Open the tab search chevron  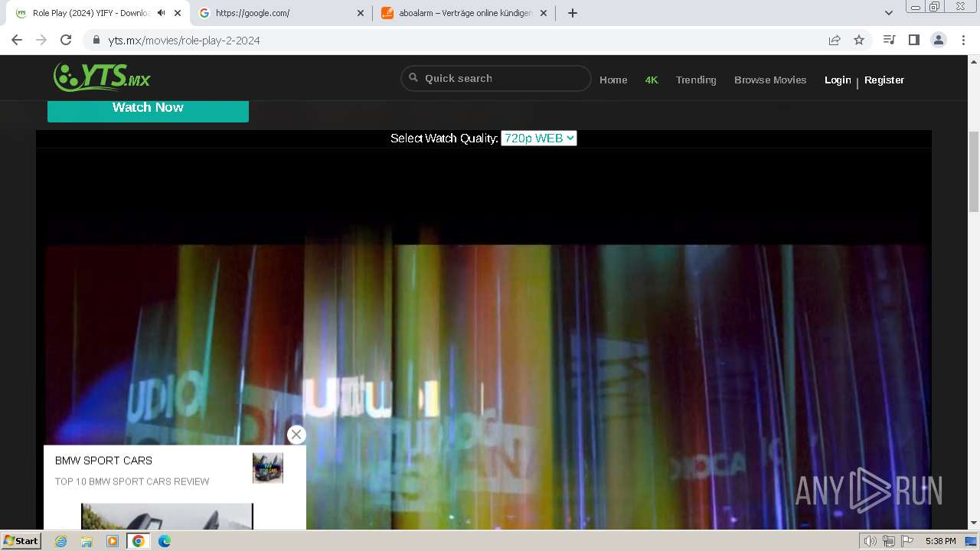coord(889,13)
